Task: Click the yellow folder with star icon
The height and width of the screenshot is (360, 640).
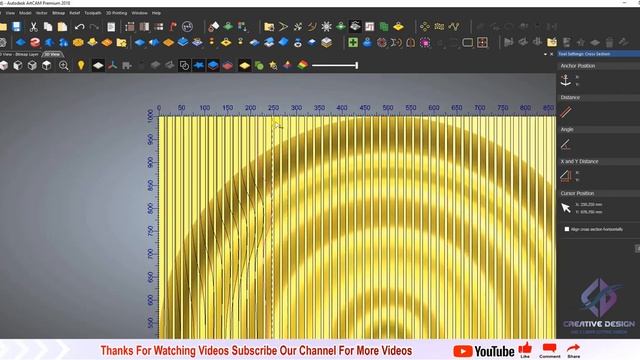Action: click(x=121, y=42)
